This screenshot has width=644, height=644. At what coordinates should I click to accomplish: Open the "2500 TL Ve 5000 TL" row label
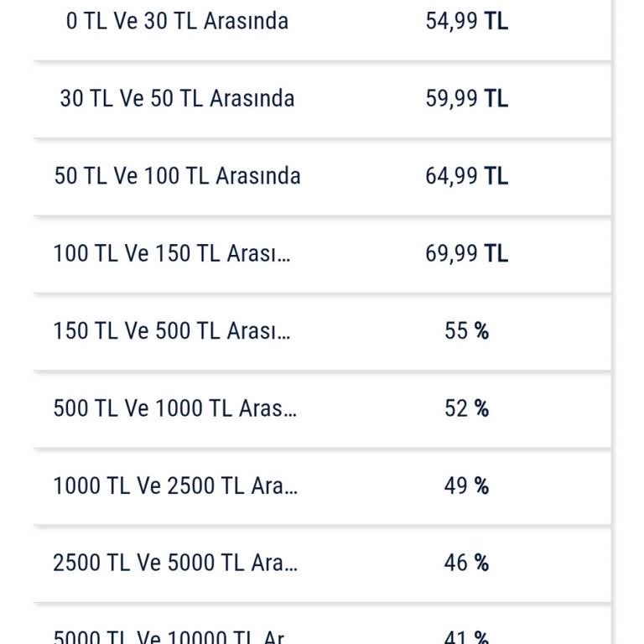click(x=174, y=563)
